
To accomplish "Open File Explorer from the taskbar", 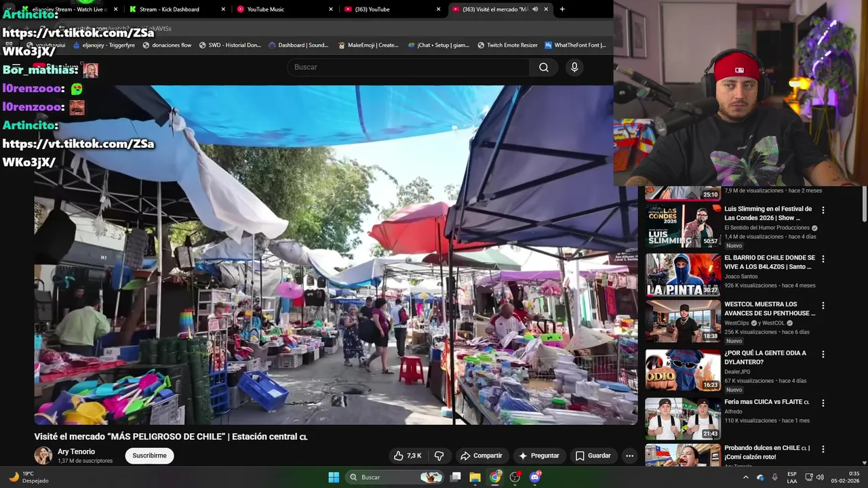I will (475, 477).
